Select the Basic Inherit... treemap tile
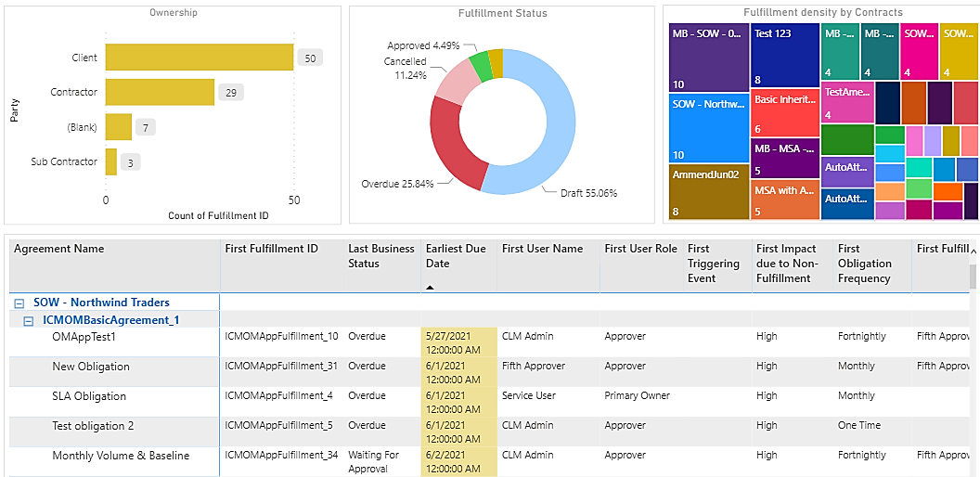This screenshot has width=980, height=477. click(784, 112)
